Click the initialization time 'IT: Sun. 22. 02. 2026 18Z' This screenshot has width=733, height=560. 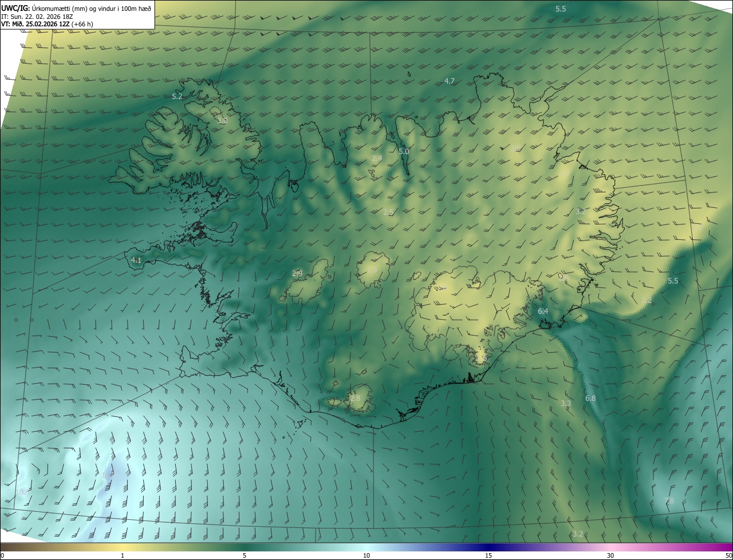(37, 16)
